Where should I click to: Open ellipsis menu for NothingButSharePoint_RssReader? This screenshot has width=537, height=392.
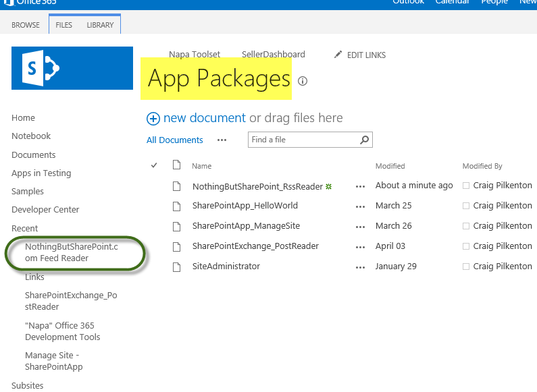[360, 187]
